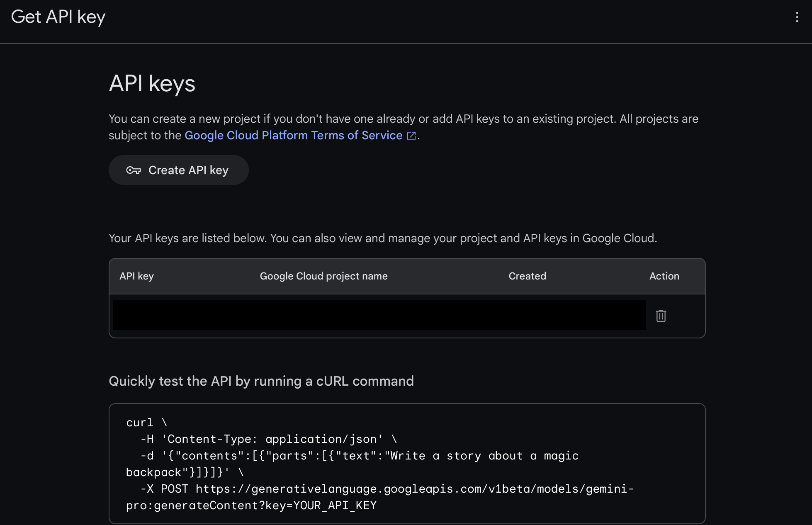Click the Action column header
This screenshot has height=525, width=812.
coord(664,276)
